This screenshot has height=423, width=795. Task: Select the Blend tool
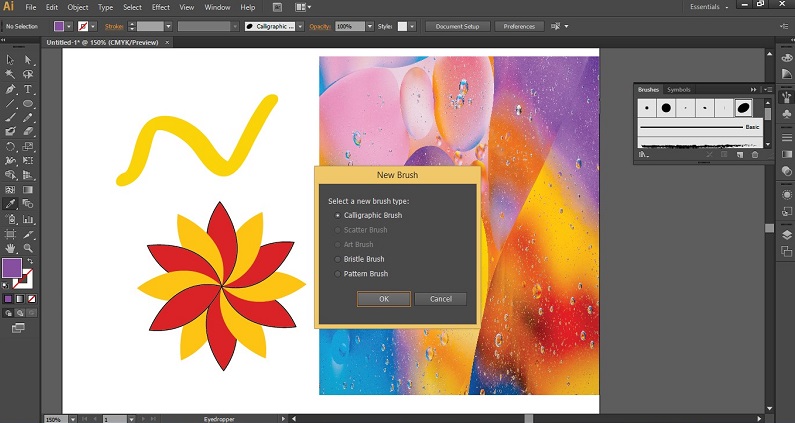click(28, 204)
